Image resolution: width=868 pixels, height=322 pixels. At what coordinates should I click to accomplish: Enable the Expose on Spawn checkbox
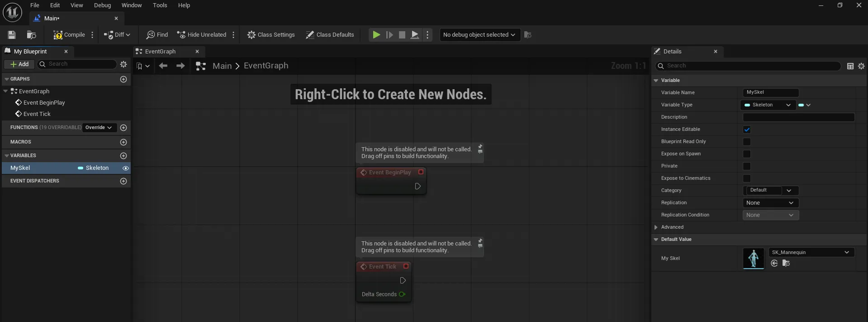pos(747,154)
